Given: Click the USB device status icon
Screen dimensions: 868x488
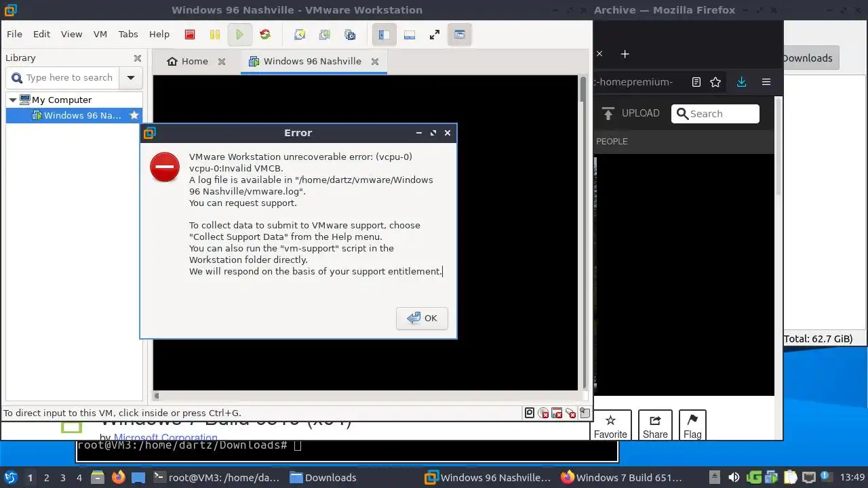Looking at the screenshot, I should 570,413.
